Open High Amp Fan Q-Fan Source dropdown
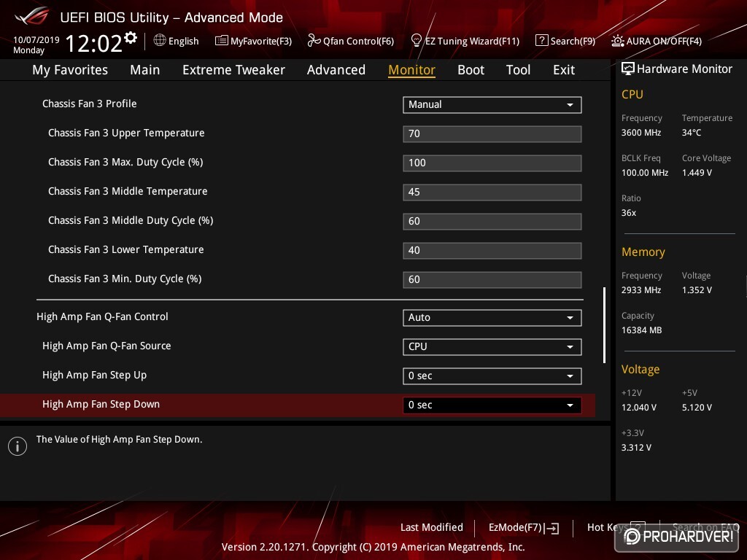 point(492,346)
